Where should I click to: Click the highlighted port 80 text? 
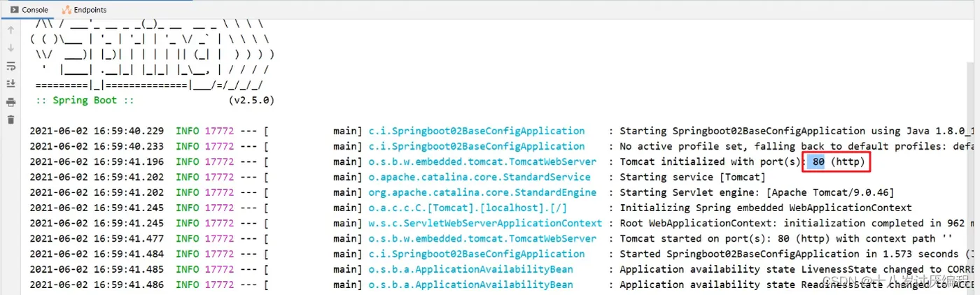tap(818, 161)
